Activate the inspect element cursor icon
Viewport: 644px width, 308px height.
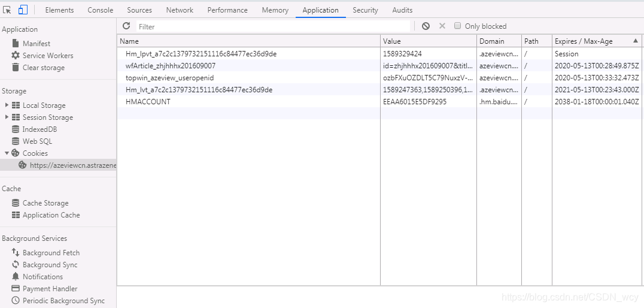coord(7,10)
